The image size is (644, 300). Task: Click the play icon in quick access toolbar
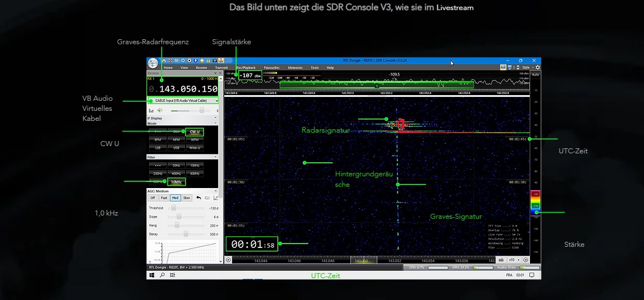click(183, 60)
